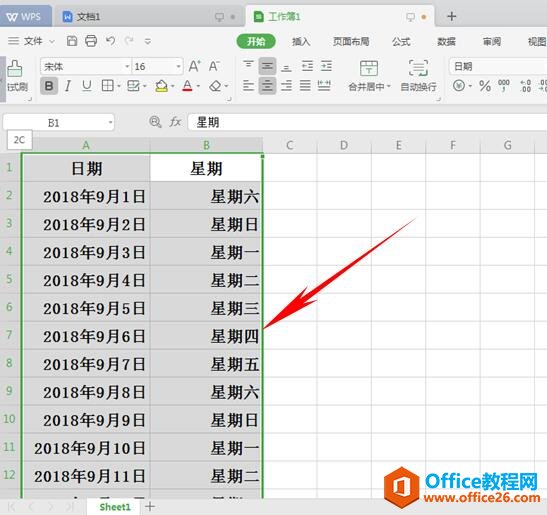Image resolution: width=547 pixels, height=515 pixels.
Task: Select the Sheet1 tab
Action: click(x=115, y=507)
